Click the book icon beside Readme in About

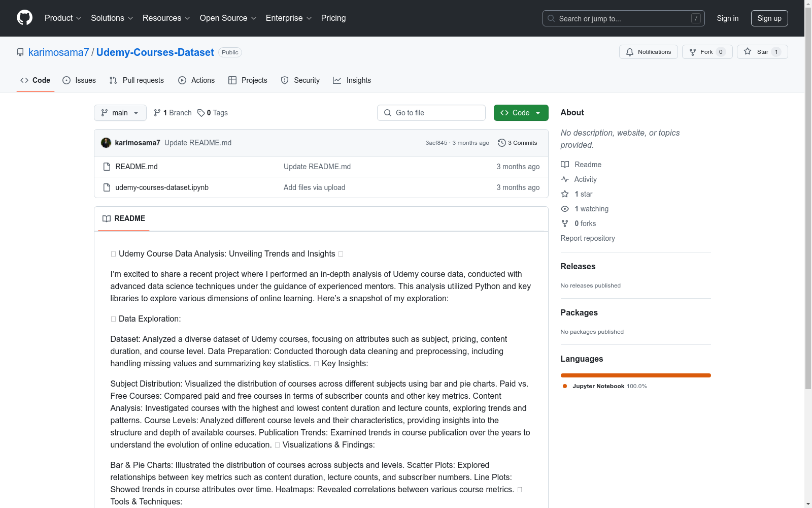pyautogui.click(x=565, y=165)
